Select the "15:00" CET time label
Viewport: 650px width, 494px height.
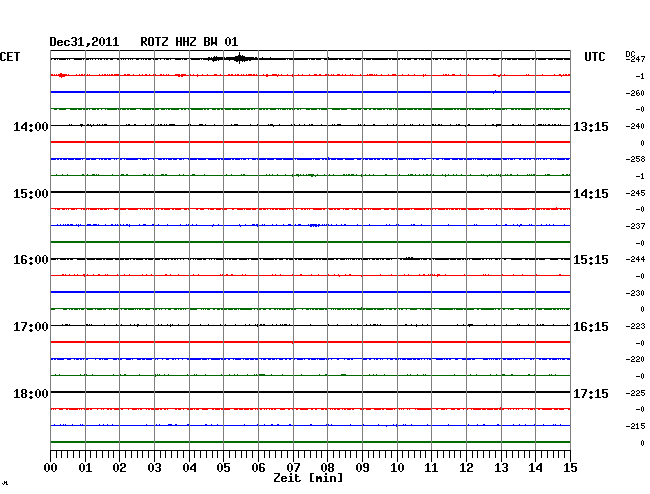pyautogui.click(x=31, y=194)
